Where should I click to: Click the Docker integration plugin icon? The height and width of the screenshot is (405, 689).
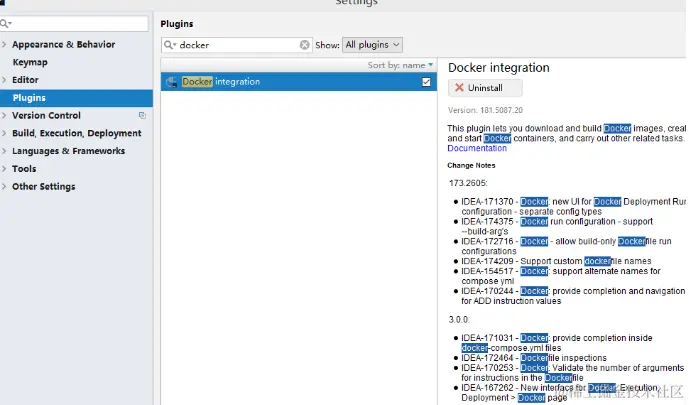(171, 82)
